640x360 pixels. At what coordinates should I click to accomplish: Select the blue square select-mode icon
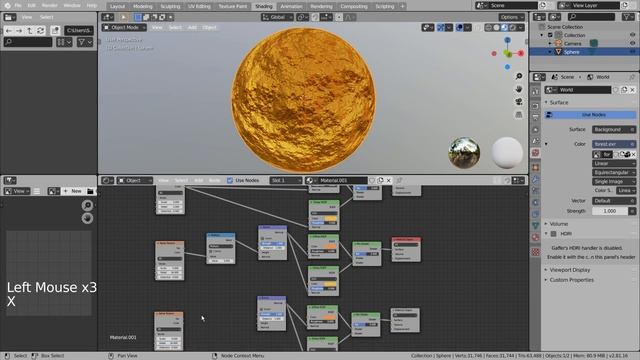point(138,17)
